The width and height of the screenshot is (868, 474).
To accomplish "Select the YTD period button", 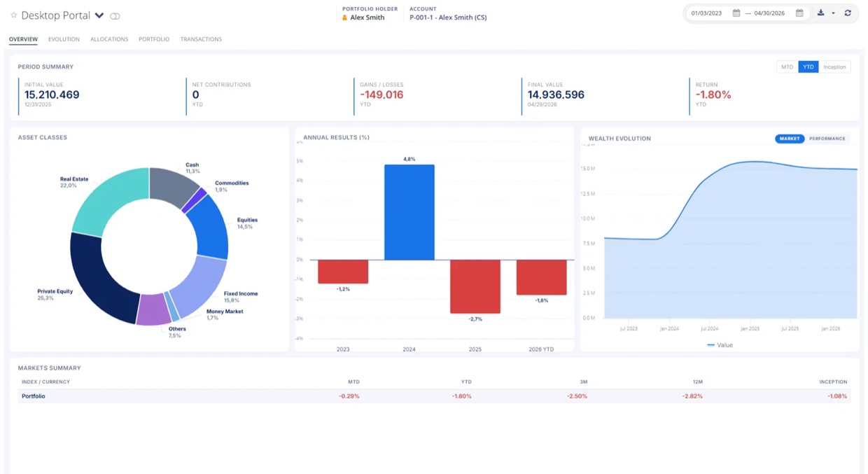I will click(808, 67).
